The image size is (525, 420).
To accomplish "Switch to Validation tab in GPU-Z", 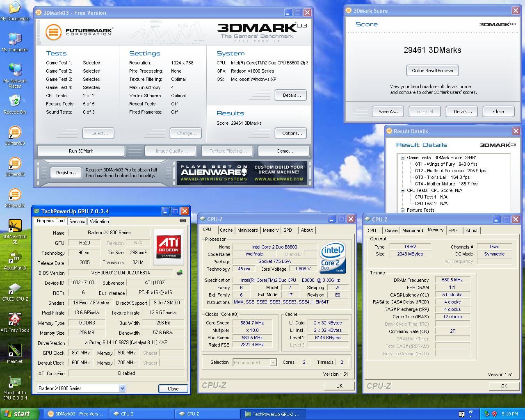I will tap(99, 221).
